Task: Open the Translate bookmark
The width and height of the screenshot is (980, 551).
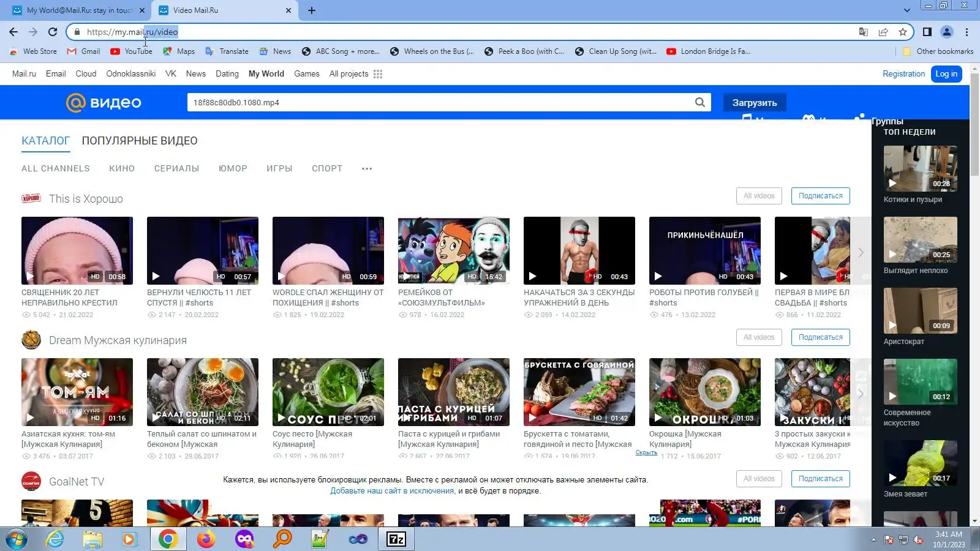Action: click(x=227, y=51)
